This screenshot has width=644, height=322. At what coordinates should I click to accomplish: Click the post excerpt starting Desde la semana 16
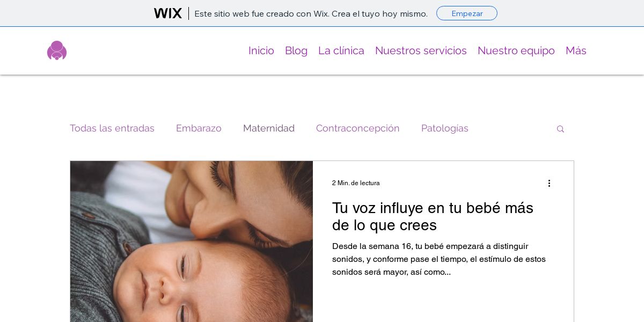pos(439,259)
